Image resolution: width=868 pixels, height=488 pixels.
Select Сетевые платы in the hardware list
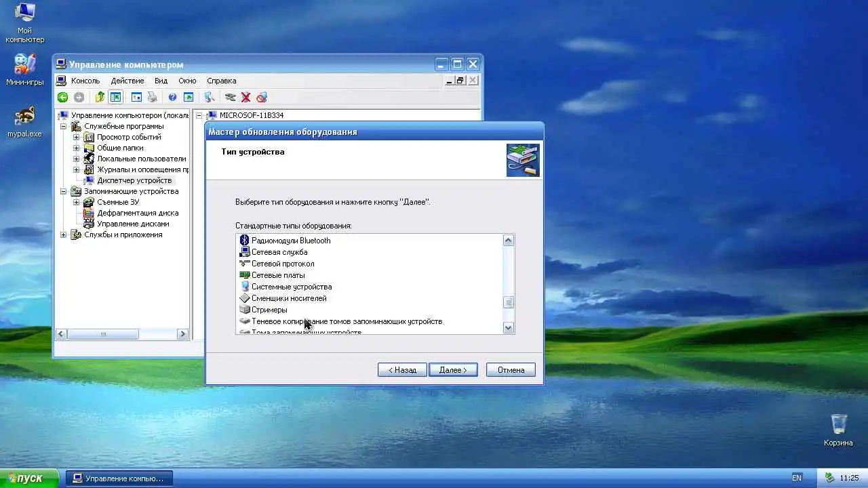point(272,275)
